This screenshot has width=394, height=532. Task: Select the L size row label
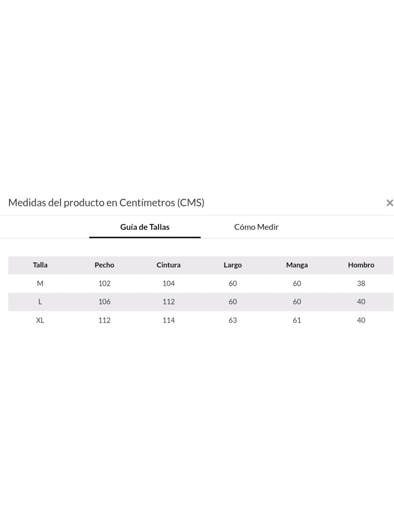[x=40, y=302]
